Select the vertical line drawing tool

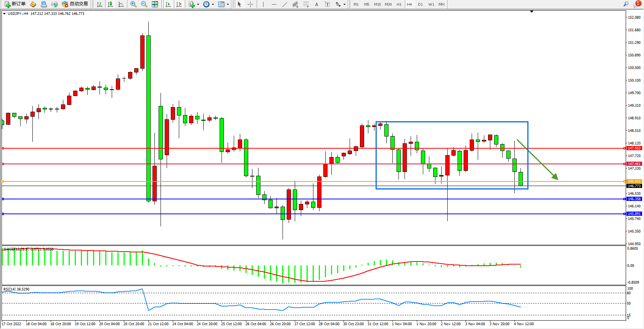coord(263,4)
